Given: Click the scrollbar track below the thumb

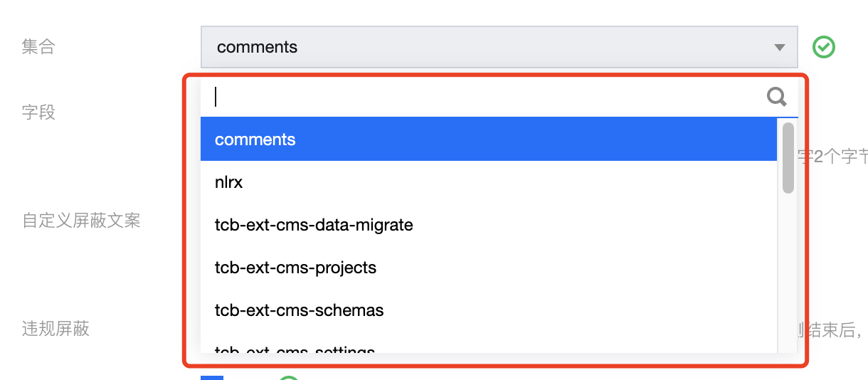Looking at the screenshot, I should point(788,270).
